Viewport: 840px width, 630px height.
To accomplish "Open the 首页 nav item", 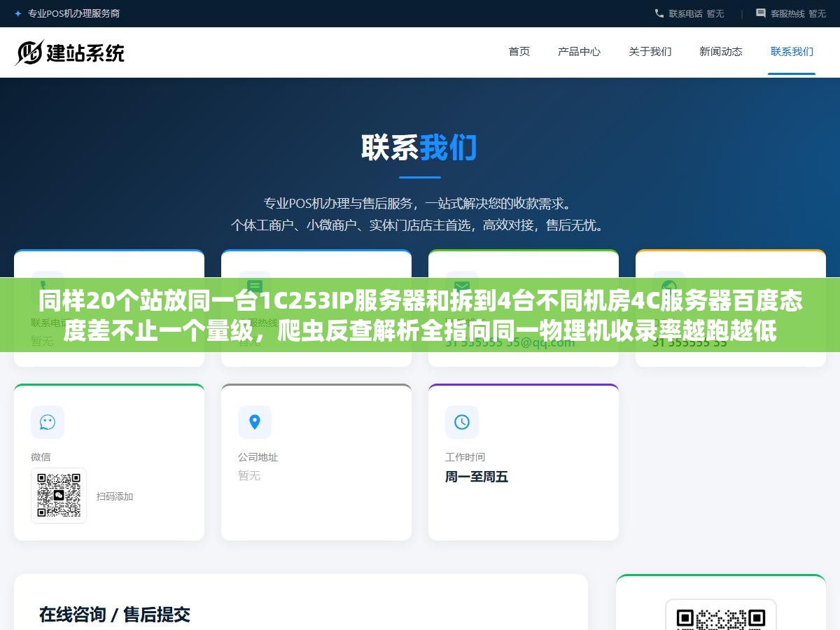I will click(519, 51).
